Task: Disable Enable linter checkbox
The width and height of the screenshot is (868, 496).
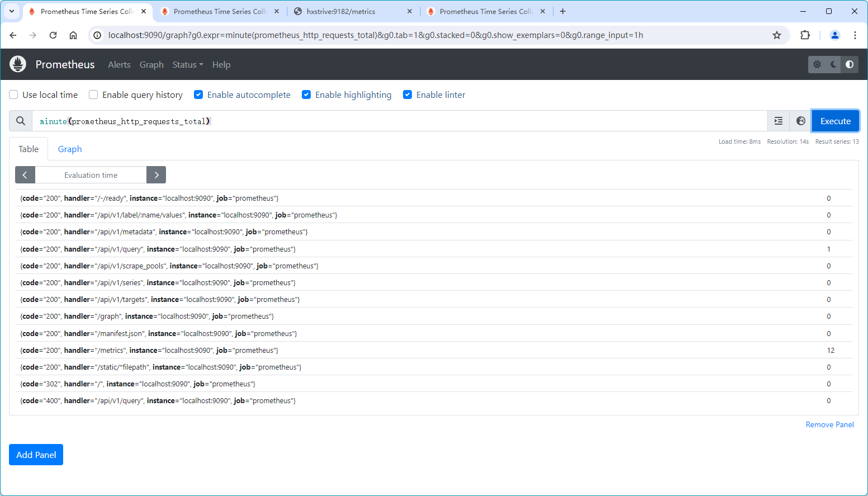Action: (407, 95)
